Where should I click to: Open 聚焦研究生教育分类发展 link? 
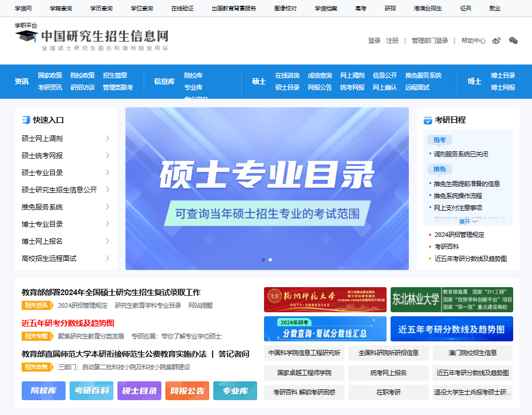click(91, 336)
